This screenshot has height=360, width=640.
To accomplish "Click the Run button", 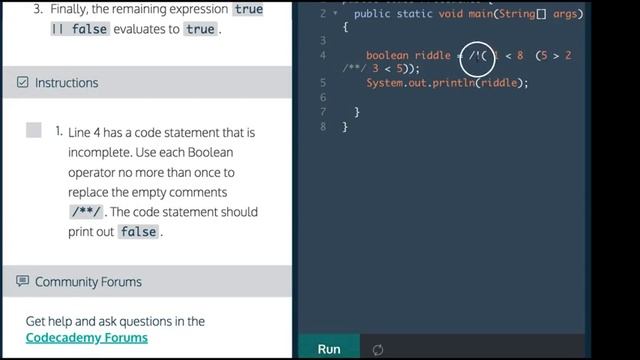I will [x=329, y=348].
